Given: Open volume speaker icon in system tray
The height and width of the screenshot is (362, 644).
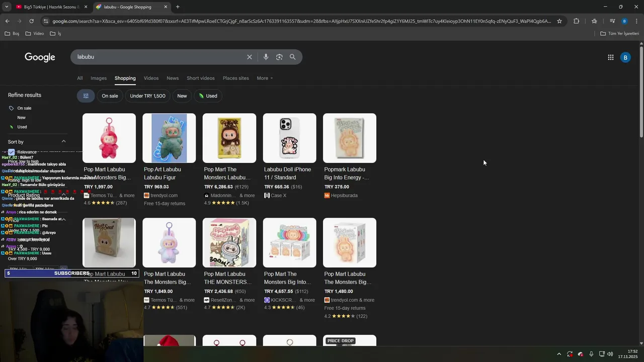Looking at the screenshot, I should coord(610,354).
